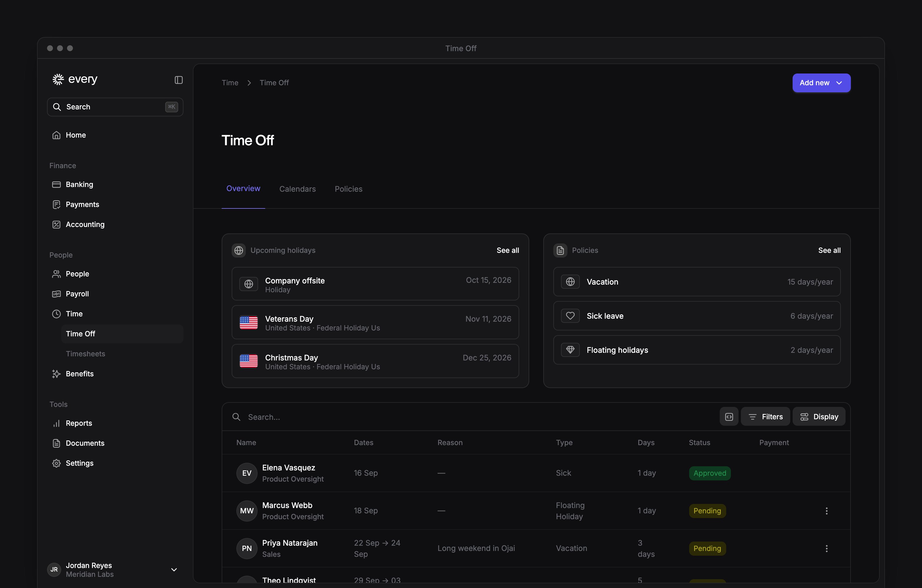Click the Upcoming holidays globe icon
Screen dimensions: 922x588
pyautogui.click(x=238, y=250)
